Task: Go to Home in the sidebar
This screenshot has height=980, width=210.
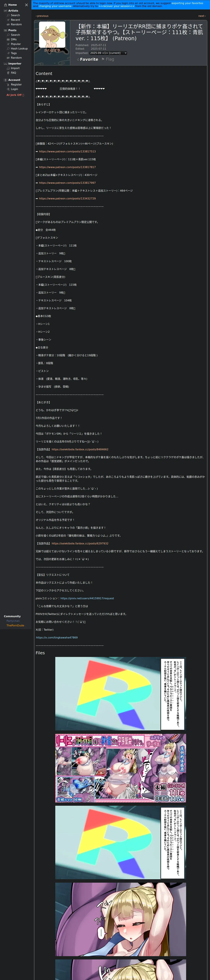Action: tap(10, 5)
